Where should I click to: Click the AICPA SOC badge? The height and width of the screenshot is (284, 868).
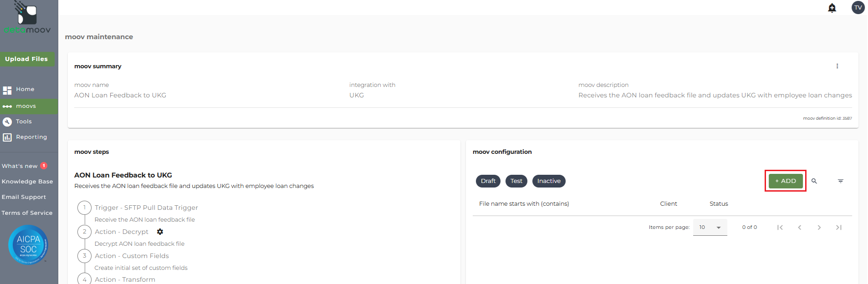point(28,245)
